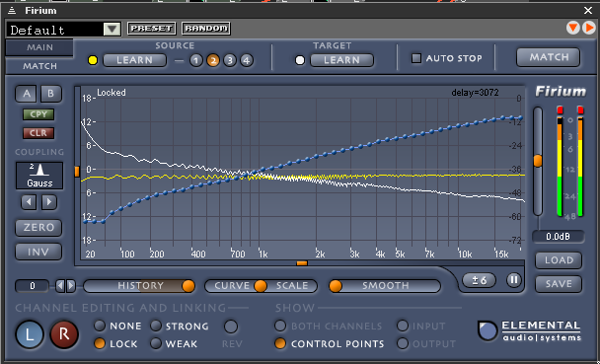Click the SOURCE LEARN button
This screenshot has width=600, height=364.
click(x=134, y=60)
